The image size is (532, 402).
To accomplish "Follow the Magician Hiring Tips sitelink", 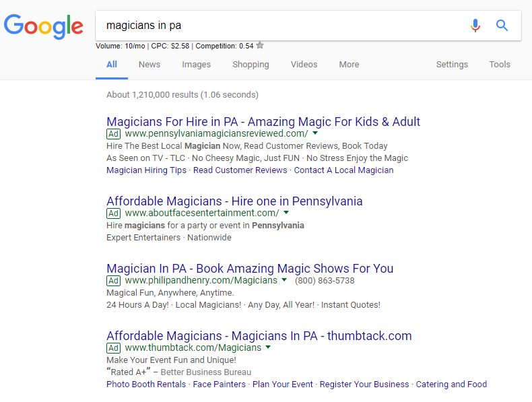I will 147,170.
